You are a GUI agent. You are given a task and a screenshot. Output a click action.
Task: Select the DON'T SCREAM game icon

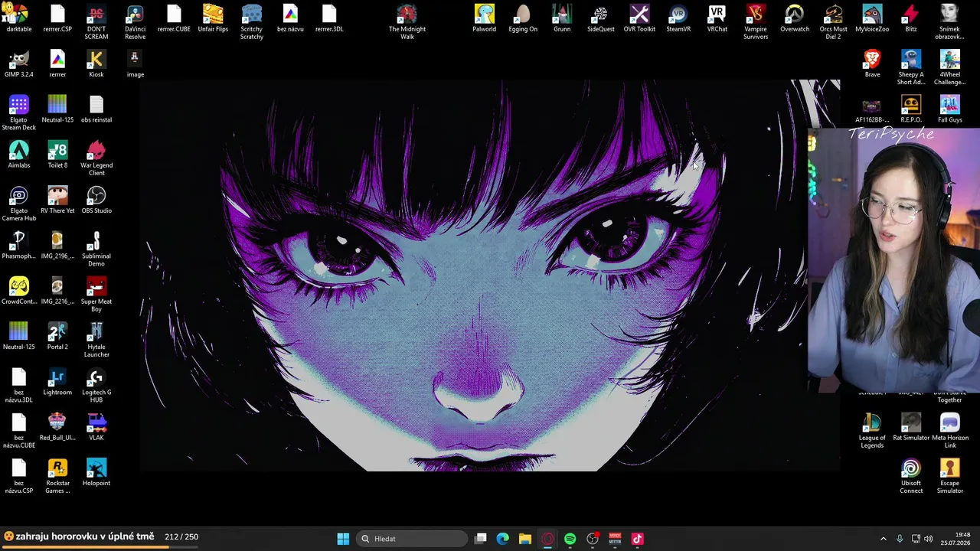click(96, 22)
